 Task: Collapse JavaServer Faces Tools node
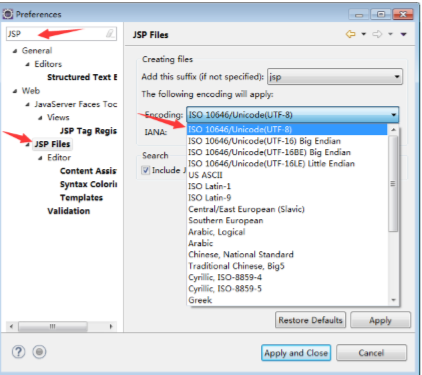point(27,105)
